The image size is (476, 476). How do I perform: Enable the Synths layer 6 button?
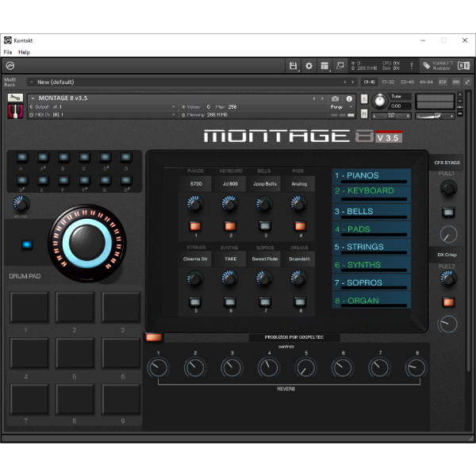click(x=230, y=301)
